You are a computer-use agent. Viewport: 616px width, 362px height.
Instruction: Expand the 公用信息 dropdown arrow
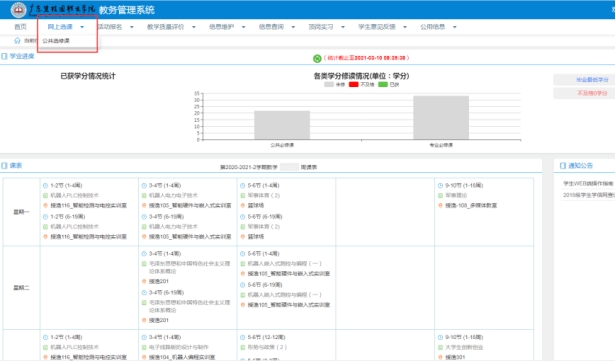point(455,27)
